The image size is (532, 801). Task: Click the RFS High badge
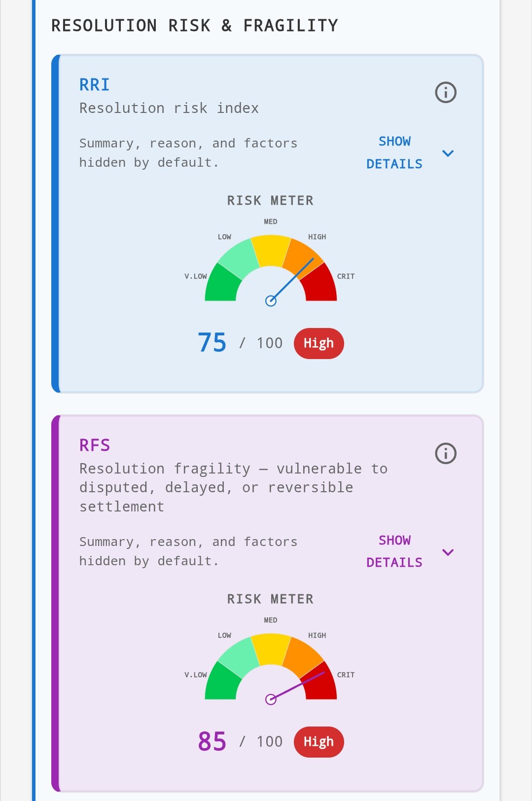(x=319, y=742)
